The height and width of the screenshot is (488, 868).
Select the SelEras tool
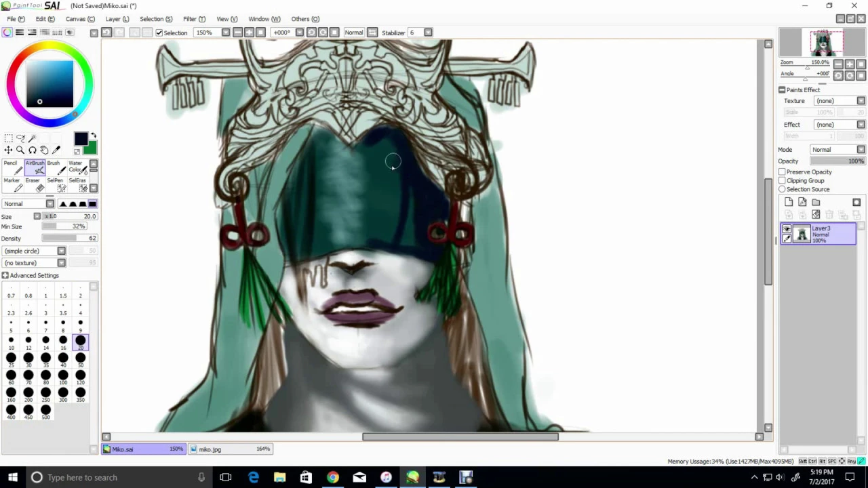click(77, 184)
